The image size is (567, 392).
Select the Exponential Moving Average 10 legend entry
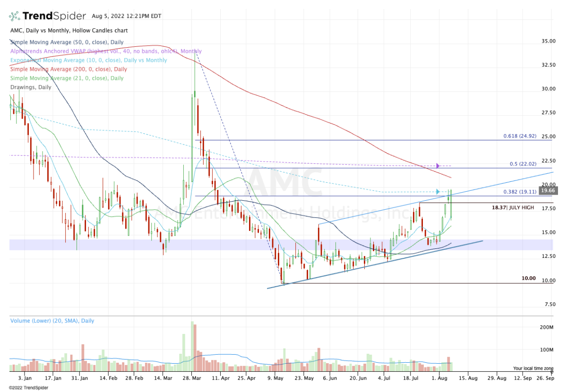point(88,60)
